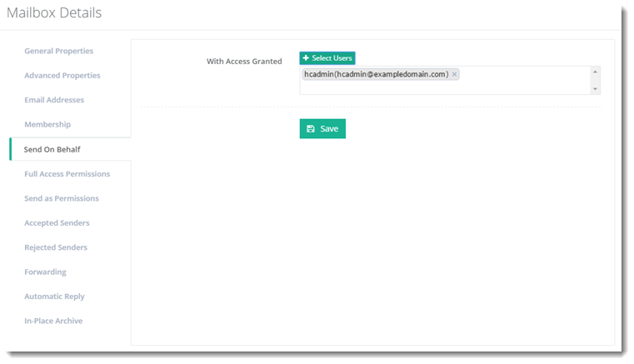Select the Send On Behalf tab
Image resolution: width=634 pixels, height=364 pixels.
pos(52,149)
